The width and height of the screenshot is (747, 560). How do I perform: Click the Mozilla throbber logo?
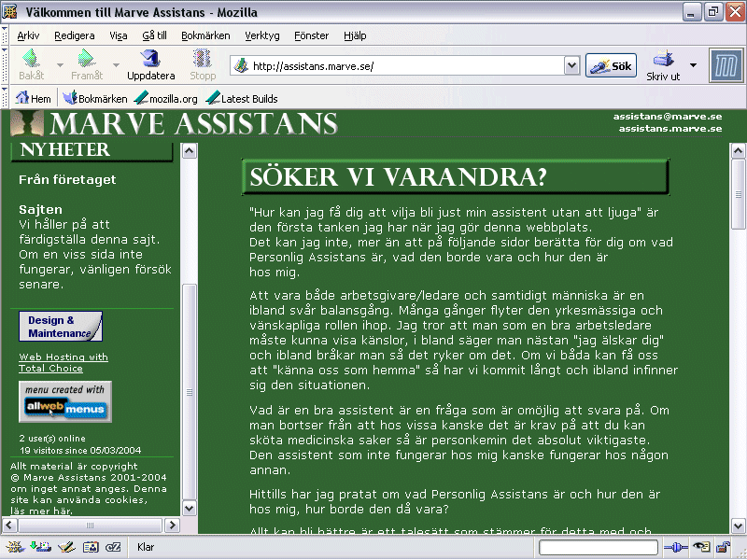pos(725,66)
